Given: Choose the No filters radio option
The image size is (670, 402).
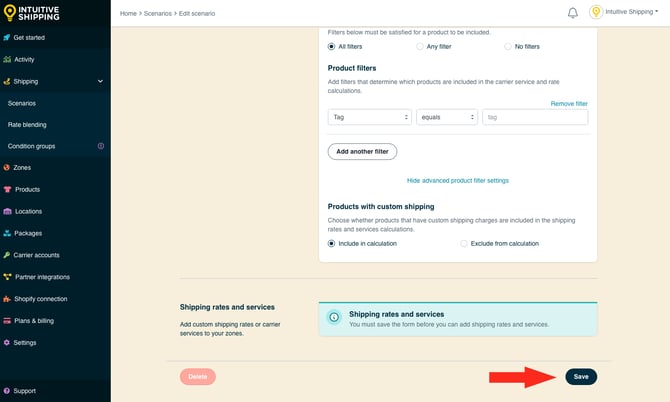Looking at the screenshot, I should point(507,46).
